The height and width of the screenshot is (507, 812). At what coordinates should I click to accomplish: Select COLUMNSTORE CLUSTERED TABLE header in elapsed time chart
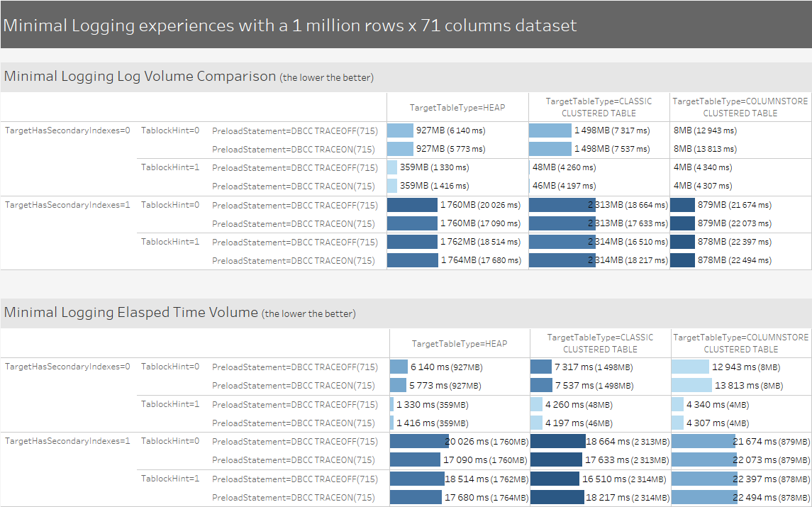coord(741,343)
